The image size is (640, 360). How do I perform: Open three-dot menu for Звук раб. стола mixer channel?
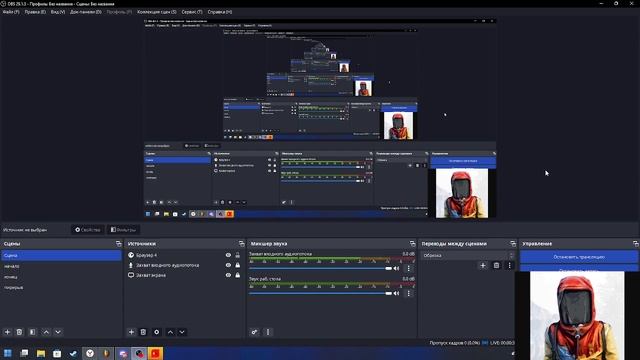coord(409,293)
